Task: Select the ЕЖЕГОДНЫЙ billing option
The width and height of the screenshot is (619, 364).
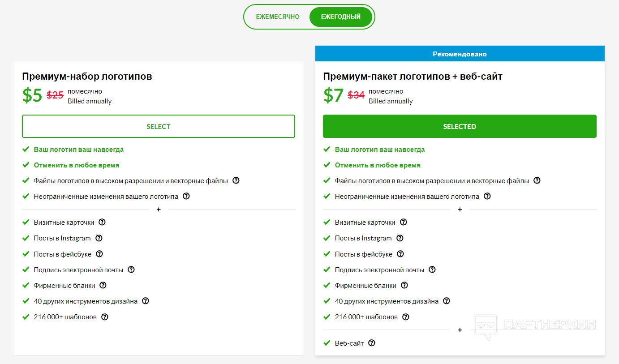Action: [341, 17]
